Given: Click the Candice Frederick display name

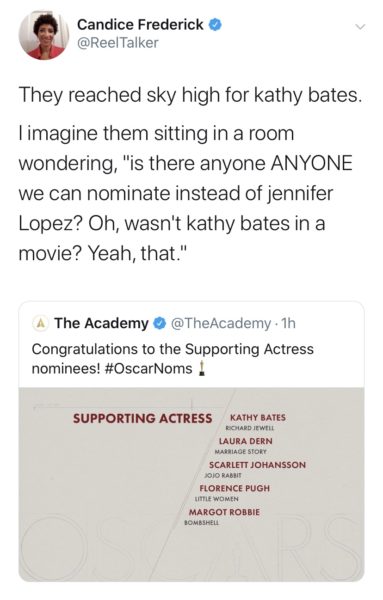Looking at the screenshot, I should coord(140,24).
